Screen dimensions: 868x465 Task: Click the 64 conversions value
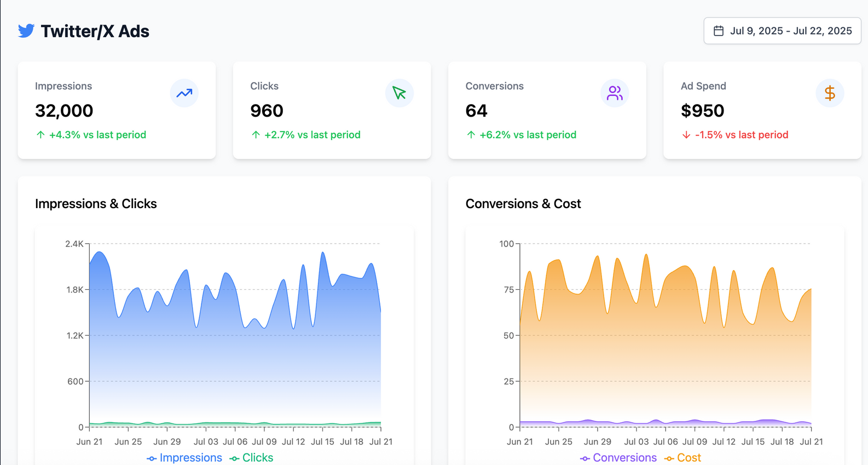click(x=476, y=111)
